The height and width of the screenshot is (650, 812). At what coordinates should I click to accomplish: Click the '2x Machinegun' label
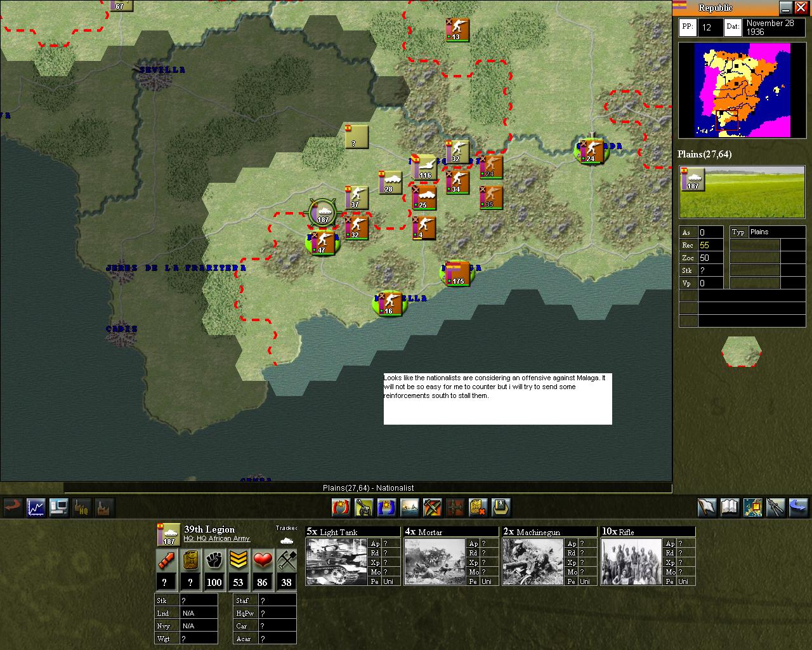pyautogui.click(x=532, y=532)
